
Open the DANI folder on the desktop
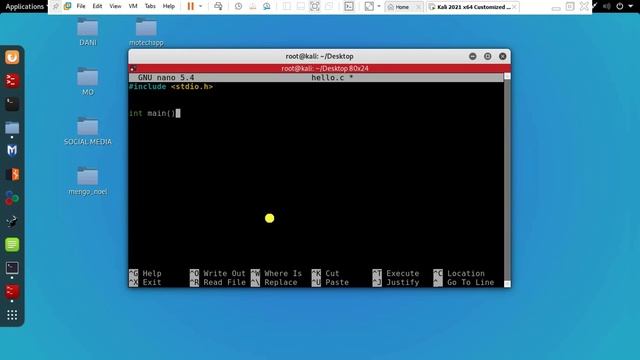[x=88, y=32]
